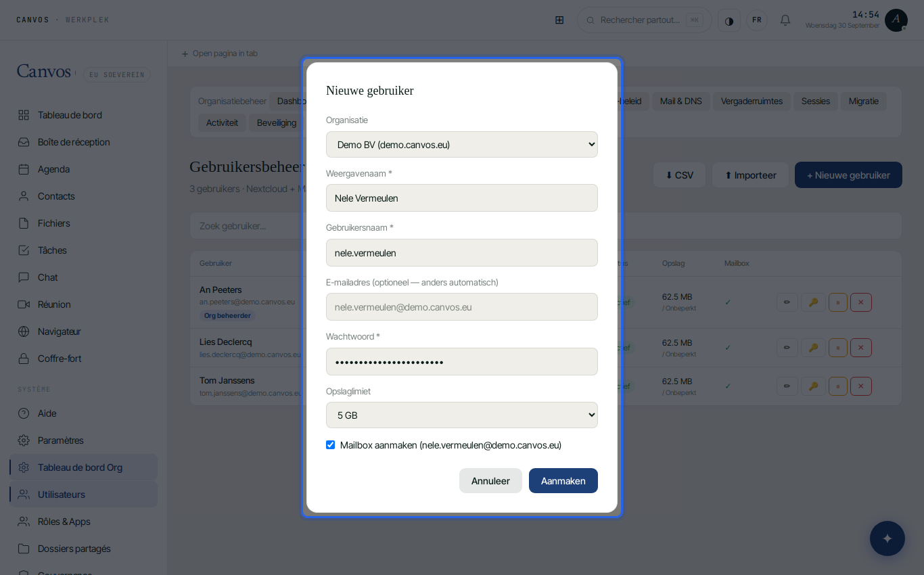Click the Importeer button

[x=751, y=175]
